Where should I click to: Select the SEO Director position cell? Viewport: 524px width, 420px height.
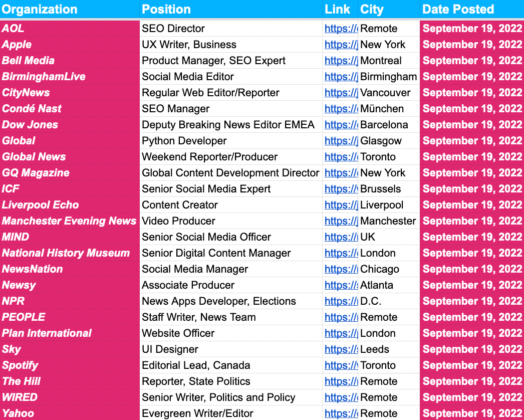(x=231, y=29)
